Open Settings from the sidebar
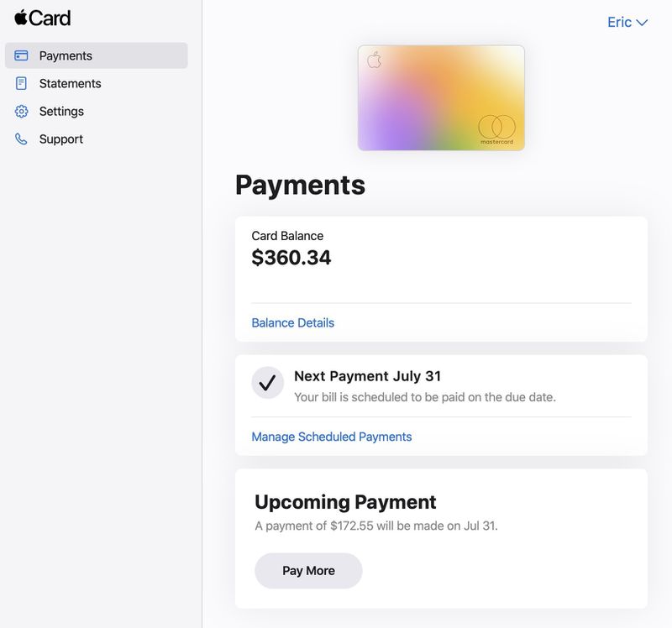 tap(60, 111)
